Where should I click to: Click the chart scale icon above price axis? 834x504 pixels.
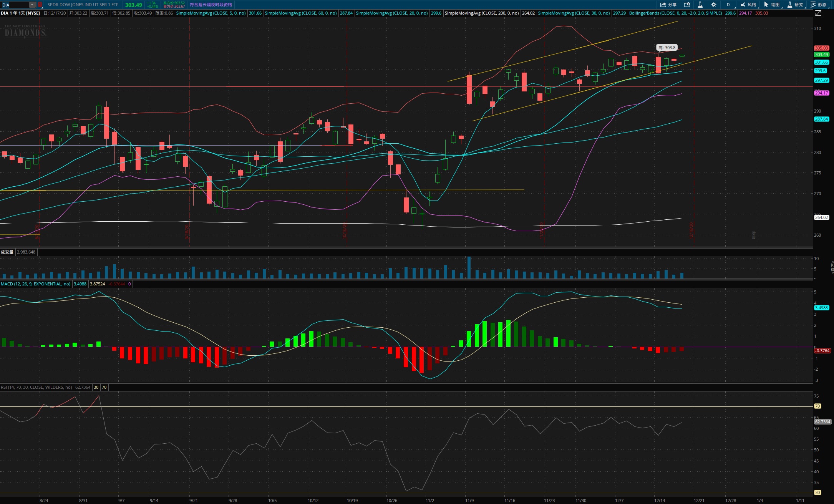818,13
